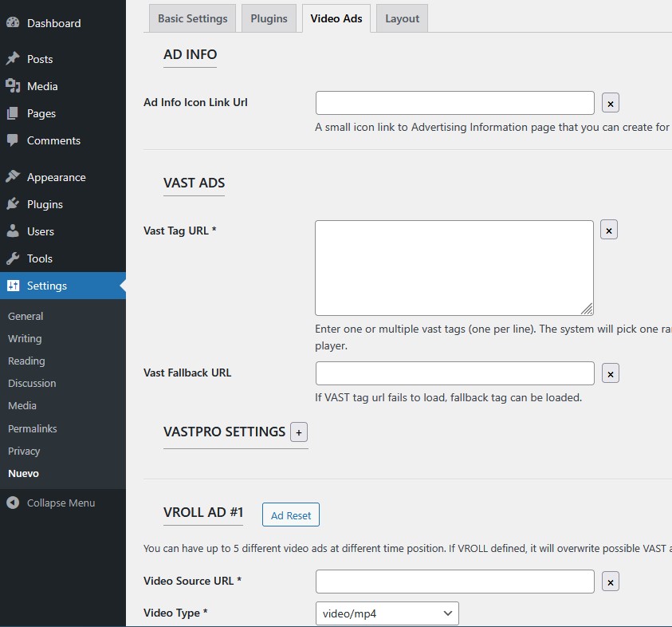Click into the Video Source URL field
The height and width of the screenshot is (627, 672).
click(x=454, y=582)
